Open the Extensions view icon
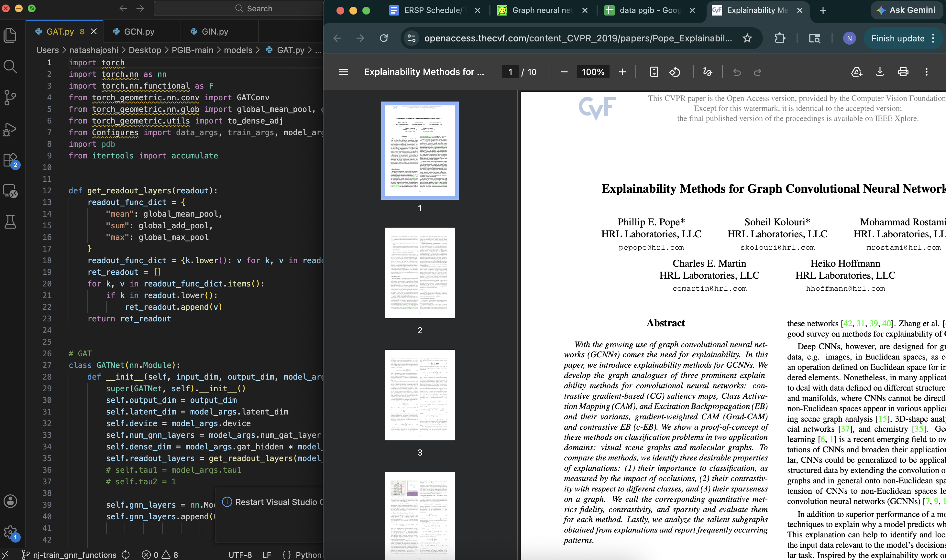Screen dimensions: 946x560 click(x=10, y=160)
